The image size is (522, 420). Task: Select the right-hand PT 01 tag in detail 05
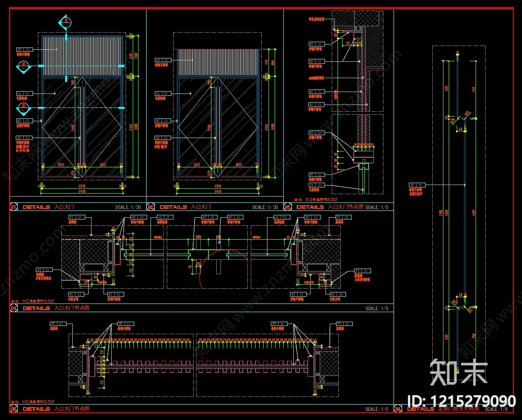coord(344,324)
